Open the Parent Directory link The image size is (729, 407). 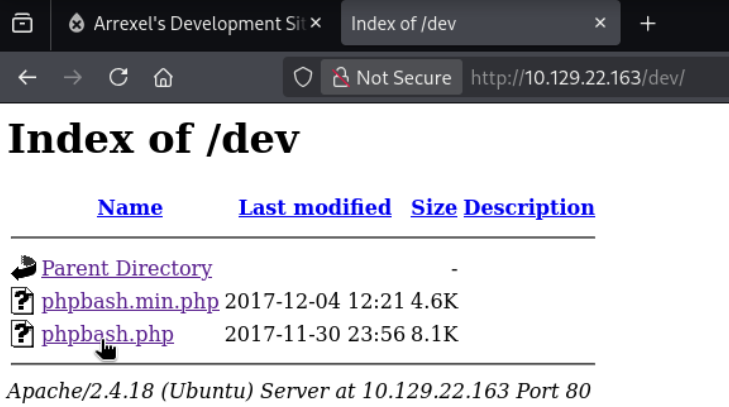[x=126, y=268]
